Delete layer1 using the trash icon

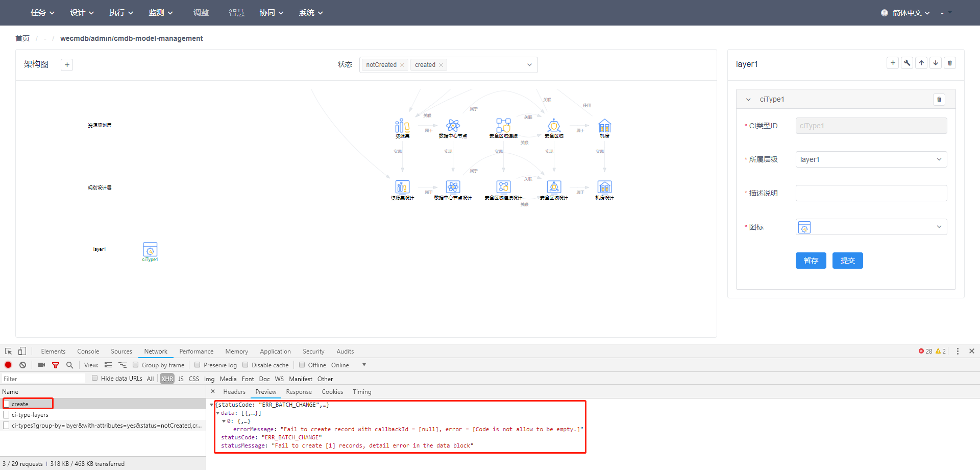point(950,62)
